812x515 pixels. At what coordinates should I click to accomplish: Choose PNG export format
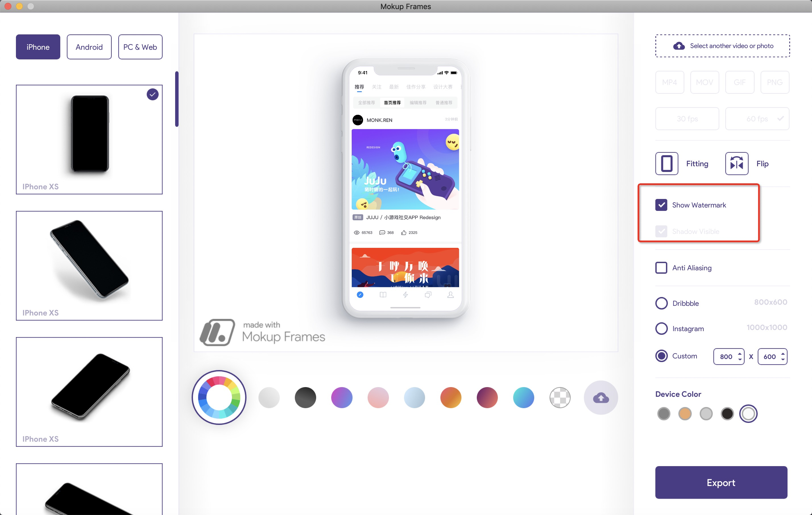coord(774,82)
